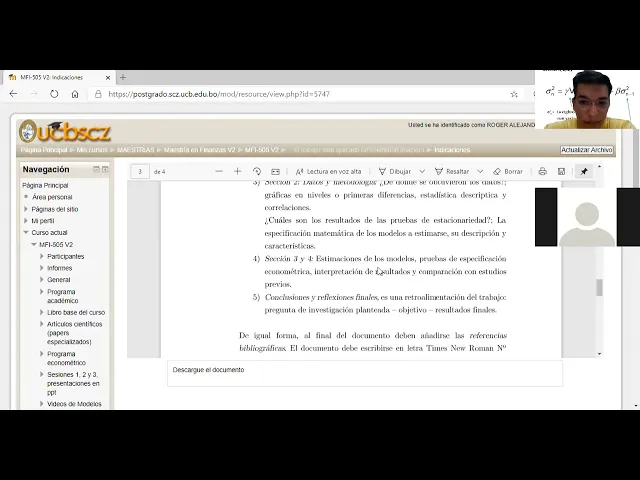Save the PDF with disk icon
This screenshot has height=480, width=640.
point(561,171)
